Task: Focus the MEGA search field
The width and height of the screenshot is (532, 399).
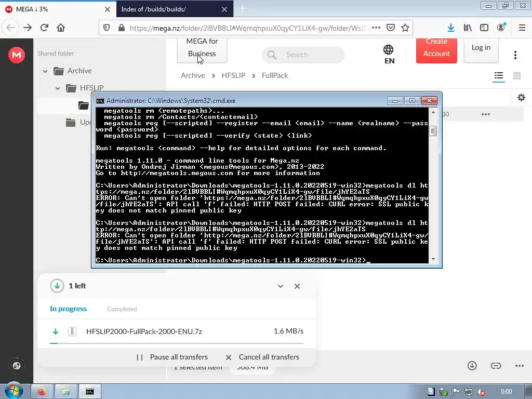Action: coord(303,55)
